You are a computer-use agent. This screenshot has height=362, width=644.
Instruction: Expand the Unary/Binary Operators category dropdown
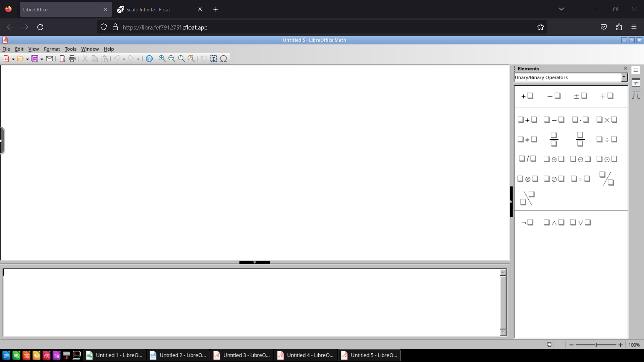coord(624,77)
